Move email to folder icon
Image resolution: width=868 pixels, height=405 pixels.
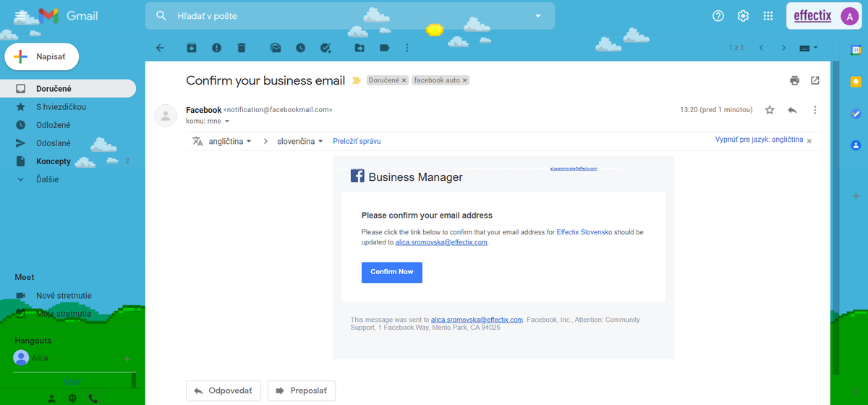359,48
